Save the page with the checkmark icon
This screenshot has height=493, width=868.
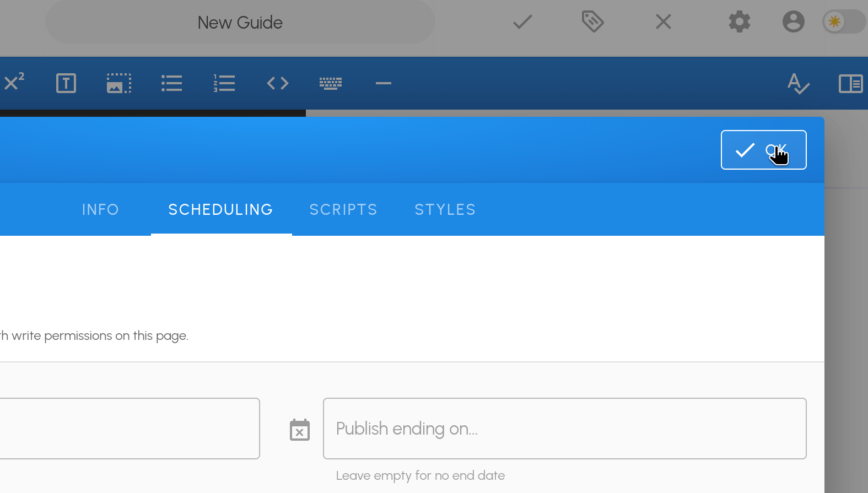coord(522,22)
